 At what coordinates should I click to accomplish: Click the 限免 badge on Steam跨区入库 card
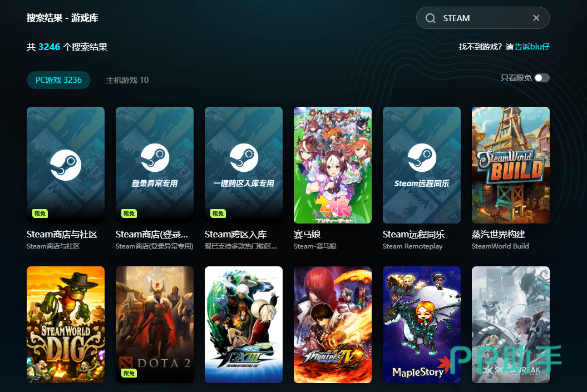(217, 213)
